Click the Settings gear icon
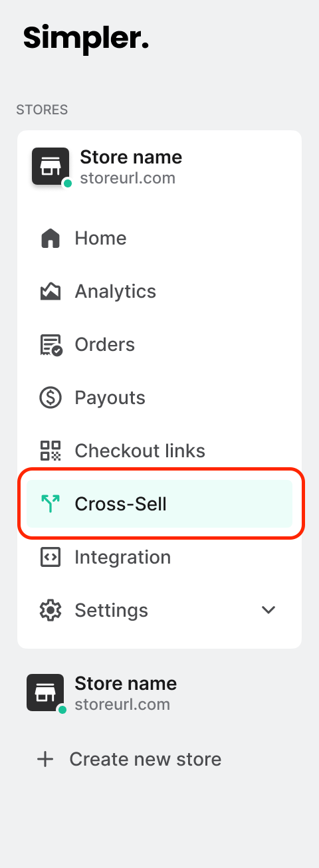 tap(51, 611)
